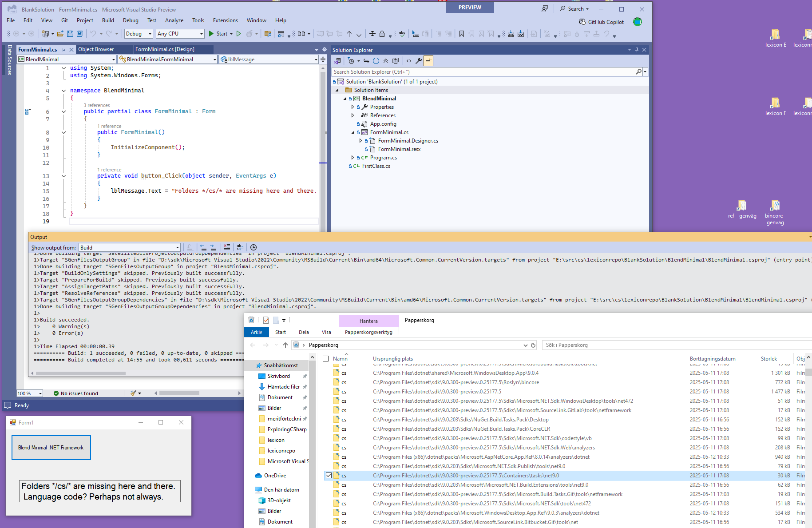Viewport: 812px width, 528px height.
Task: Expand the References node of BlendMinimal
Action: pyautogui.click(x=353, y=115)
